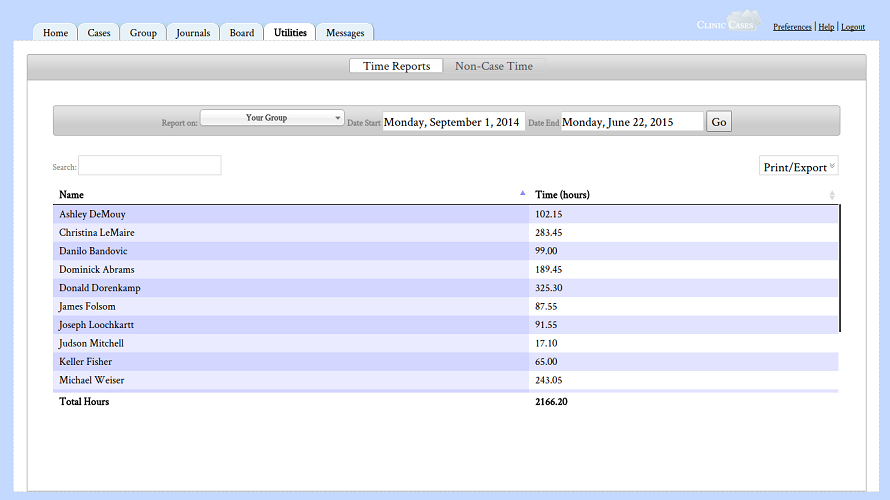This screenshot has width=890, height=500.
Task: Click the Clinic Cases logo
Action: pos(728,23)
